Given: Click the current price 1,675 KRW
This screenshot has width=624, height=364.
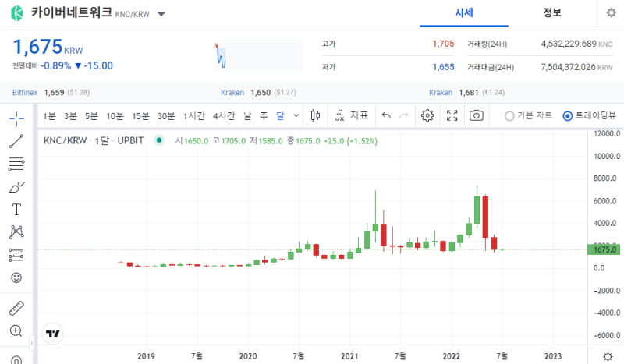Looking at the screenshot, I should point(48,47).
